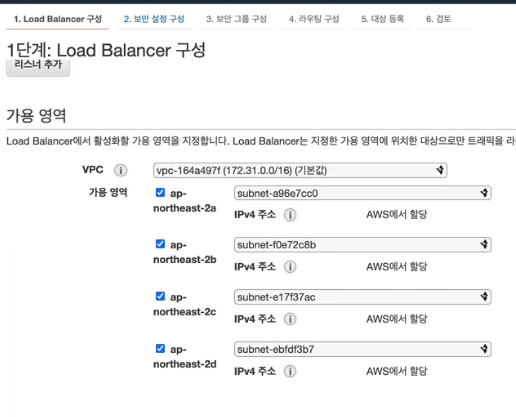The image size is (516, 417).
Task: Go to the 6. 검토 tab
Action: (439, 19)
